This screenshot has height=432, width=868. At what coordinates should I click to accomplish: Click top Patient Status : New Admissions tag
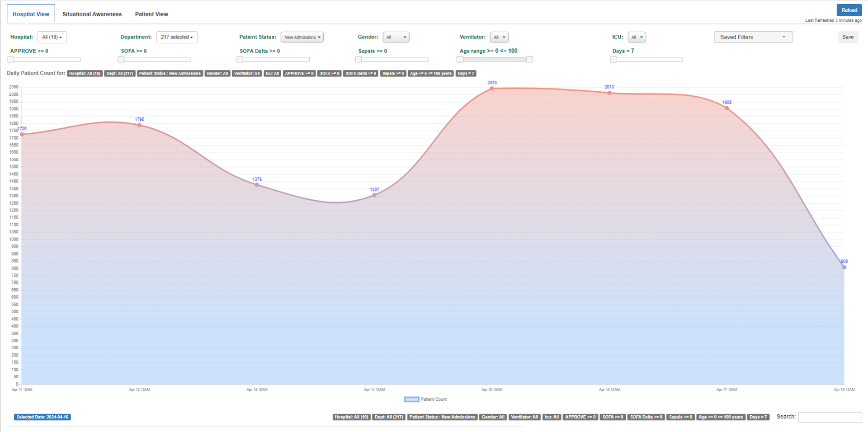[x=170, y=73]
